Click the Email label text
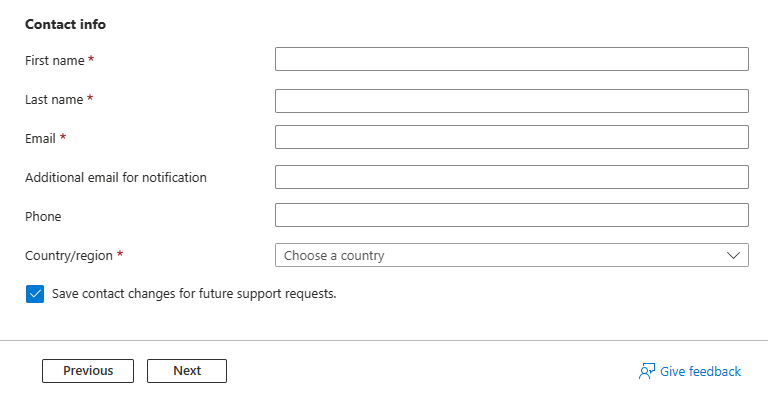This screenshot has height=396, width=773. [40, 139]
